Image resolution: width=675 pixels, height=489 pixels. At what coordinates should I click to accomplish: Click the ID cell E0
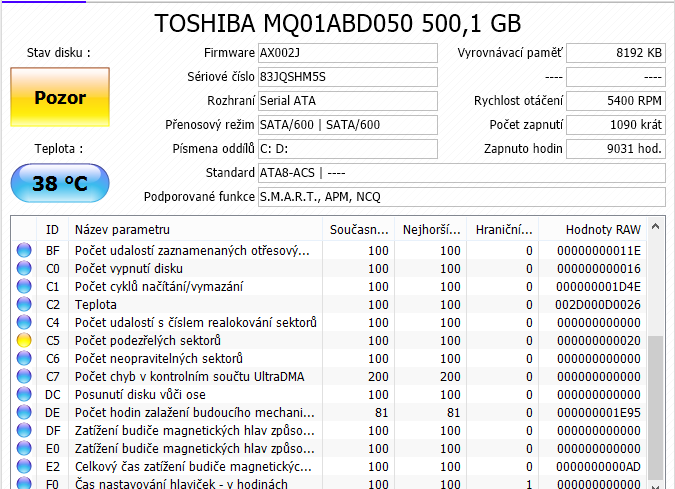pos(53,449)
